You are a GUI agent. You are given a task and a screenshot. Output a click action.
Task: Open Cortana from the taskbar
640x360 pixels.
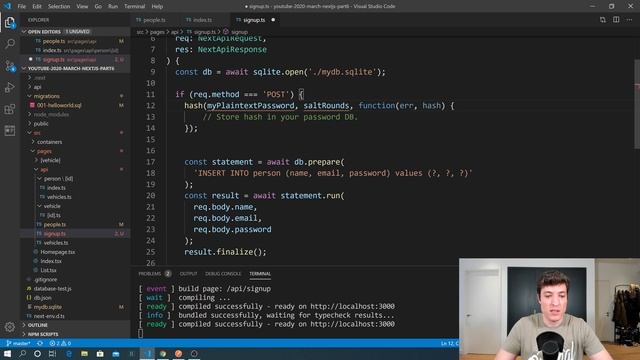pyautogui.click(x=37, y=353)
